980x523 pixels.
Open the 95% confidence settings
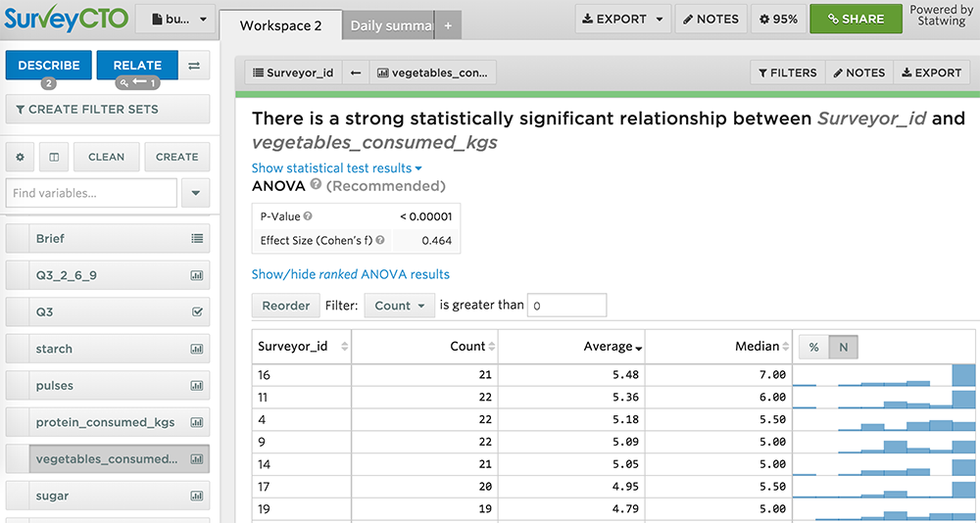(778, 19)
